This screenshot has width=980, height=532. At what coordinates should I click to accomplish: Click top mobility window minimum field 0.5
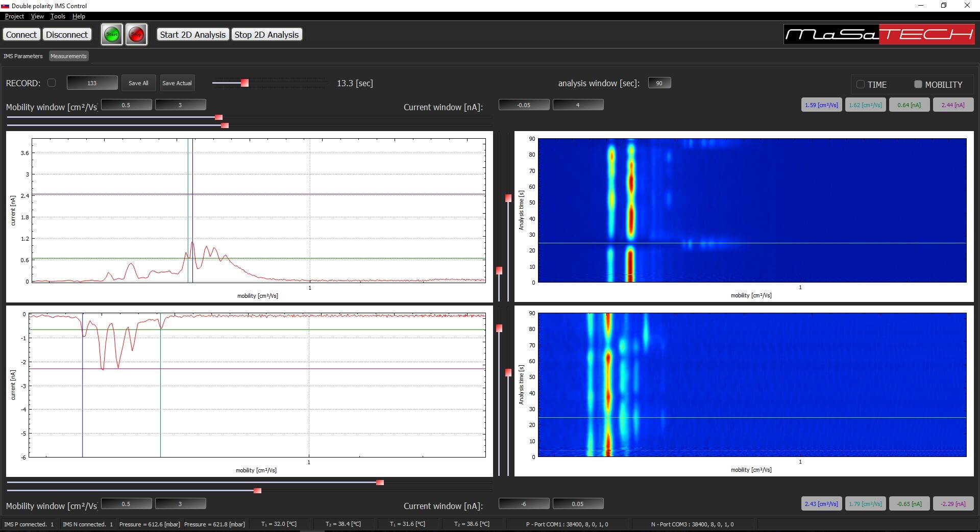point(126,105)
